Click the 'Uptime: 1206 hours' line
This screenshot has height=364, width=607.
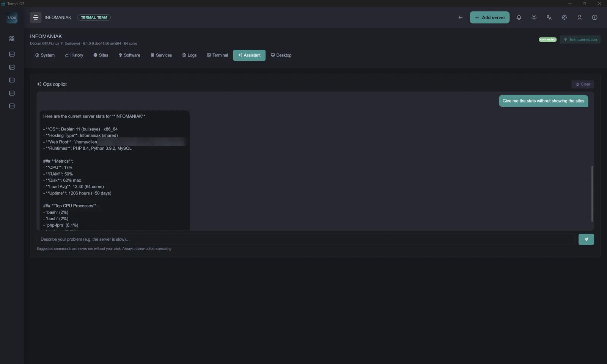(77, 193)
